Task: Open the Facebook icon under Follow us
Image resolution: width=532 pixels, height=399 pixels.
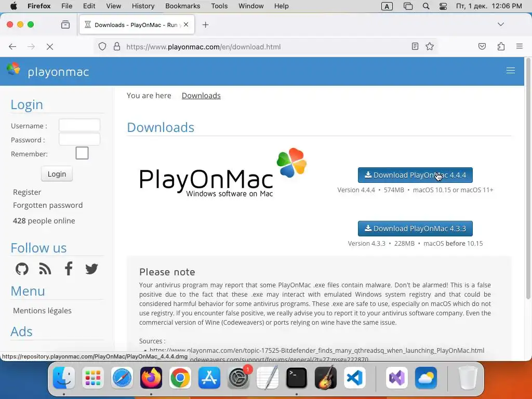Action: pyautogui.click(x=69, y=269)
